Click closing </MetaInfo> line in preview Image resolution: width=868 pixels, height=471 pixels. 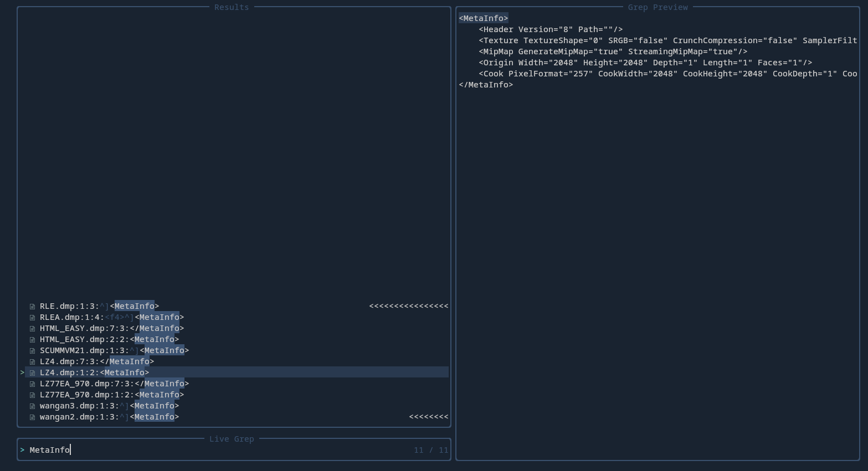click(x=486, y=85)
